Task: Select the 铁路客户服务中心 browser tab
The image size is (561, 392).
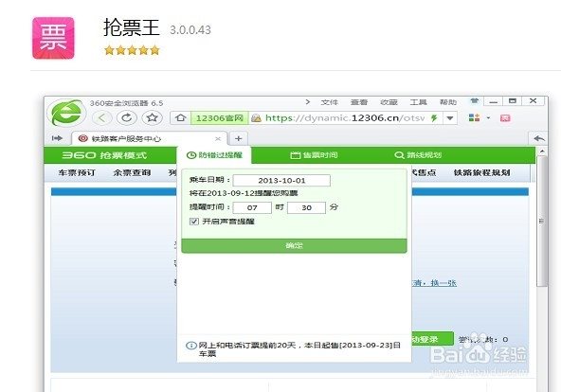Action: tap(148, 138)
